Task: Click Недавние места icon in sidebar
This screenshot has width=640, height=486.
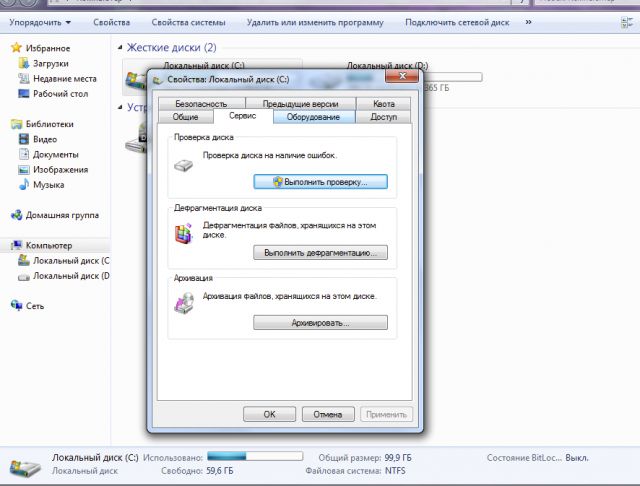Action: coord(24,78)
